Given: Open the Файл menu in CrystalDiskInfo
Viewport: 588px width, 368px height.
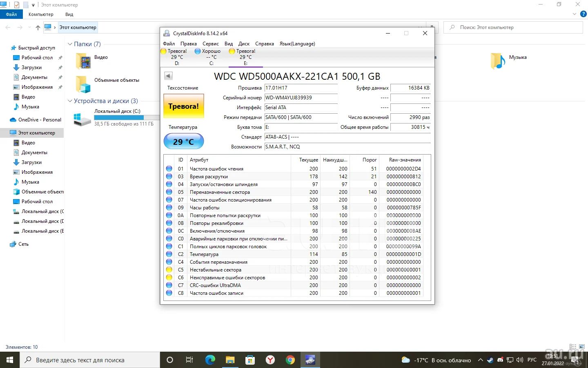Looking at the screenshot, I should (x=169, y=44).
